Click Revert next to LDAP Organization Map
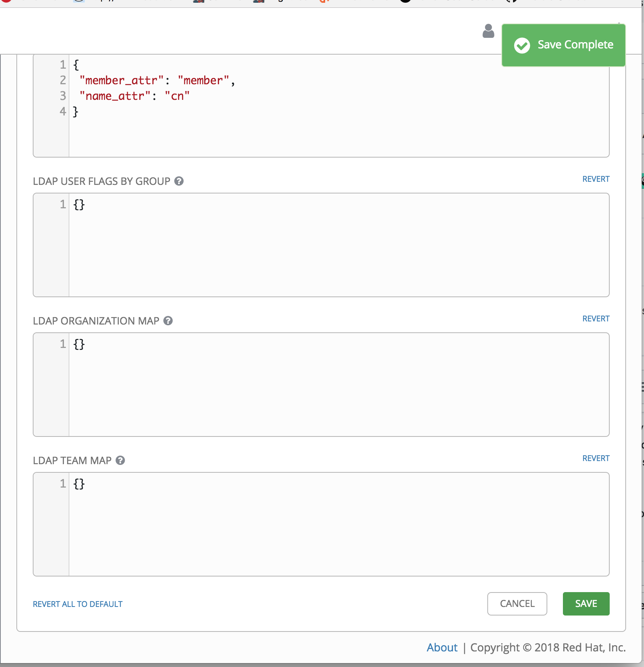Image resolution: width=644 pixels, height=667 pixels. tap(595, 318)
